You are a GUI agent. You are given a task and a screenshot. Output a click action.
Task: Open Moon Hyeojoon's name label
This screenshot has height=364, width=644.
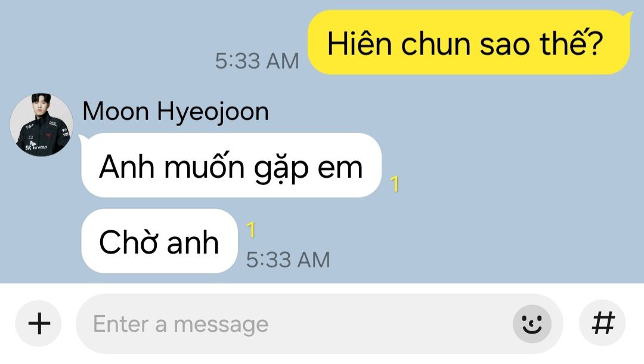(x=175, y=112)
